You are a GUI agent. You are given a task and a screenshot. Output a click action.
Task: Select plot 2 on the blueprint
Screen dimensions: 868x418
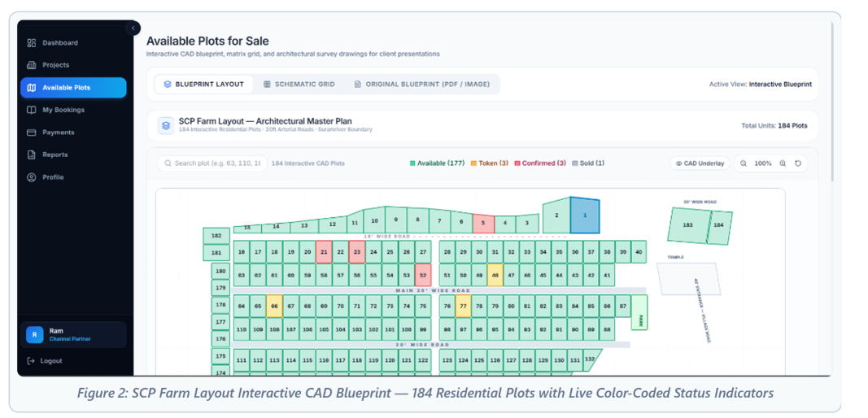tap(556, 216)
